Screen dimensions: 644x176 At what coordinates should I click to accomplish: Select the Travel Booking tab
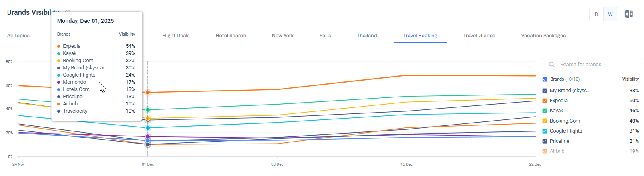point(420,36)
